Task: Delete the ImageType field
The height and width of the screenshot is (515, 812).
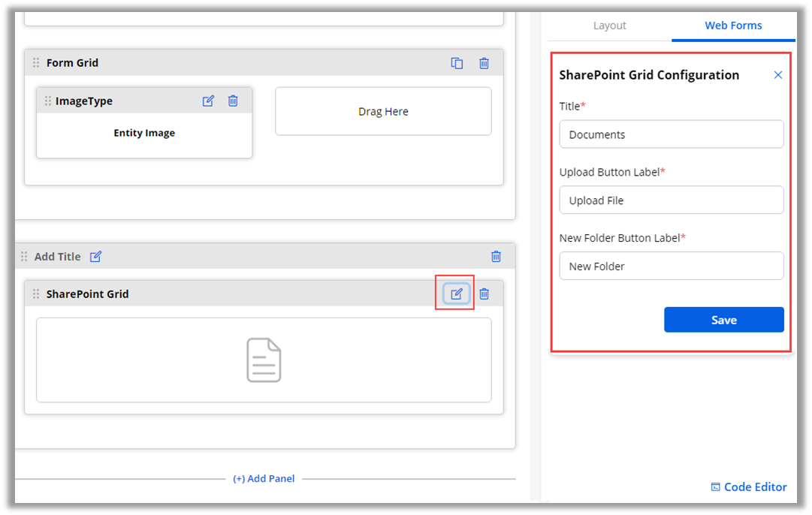Action: pos(233,101)
